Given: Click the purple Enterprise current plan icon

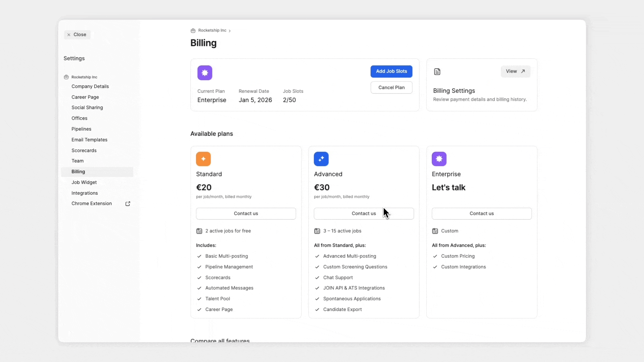Looking at the screenshot, I should [205, 73].
